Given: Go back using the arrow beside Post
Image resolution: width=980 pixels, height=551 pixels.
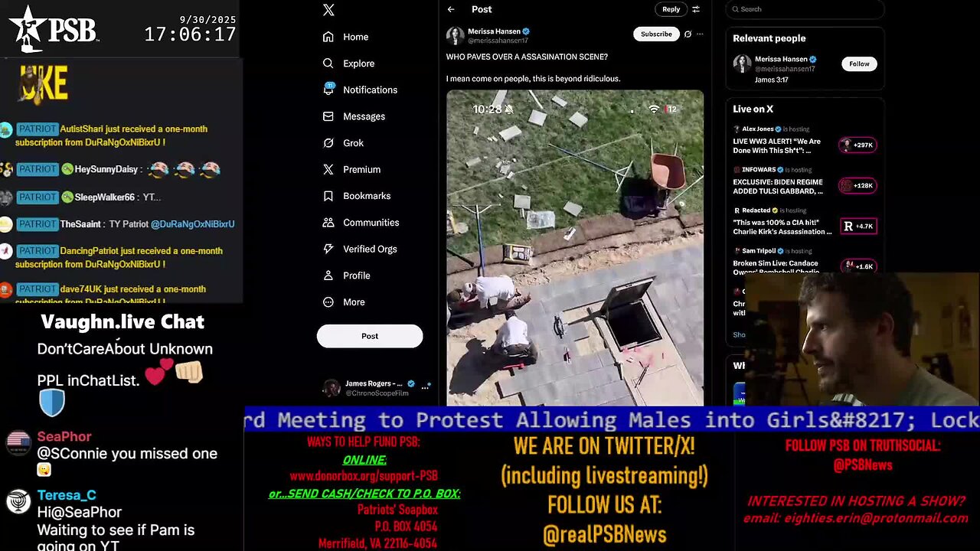Looking at the screenshot, I should pos(451,9).
